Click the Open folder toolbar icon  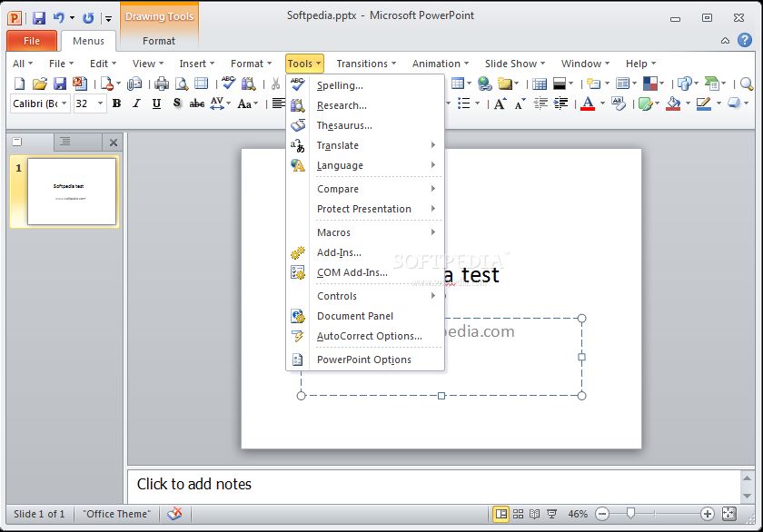pyautogui.click(x=39, y=84)
